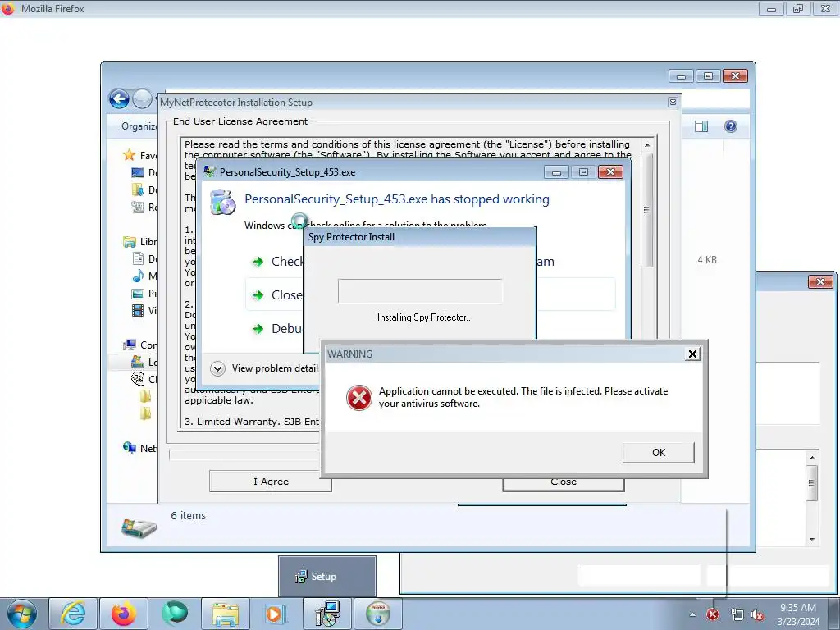Maximize the Explorer window
Image resolution: width=840 pixels, height=630 pixels.
[x=708, y=76]
